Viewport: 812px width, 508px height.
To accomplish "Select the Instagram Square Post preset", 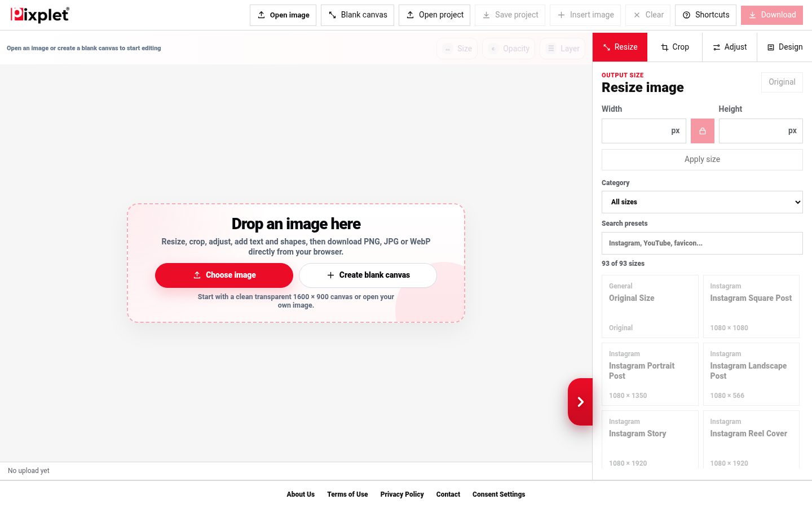I will coord(751,306).
